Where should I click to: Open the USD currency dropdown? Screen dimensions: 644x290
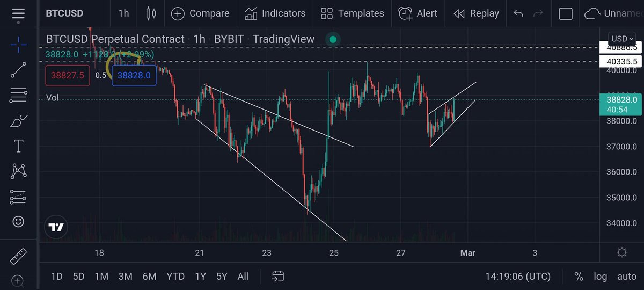click(x=623, y=39)
